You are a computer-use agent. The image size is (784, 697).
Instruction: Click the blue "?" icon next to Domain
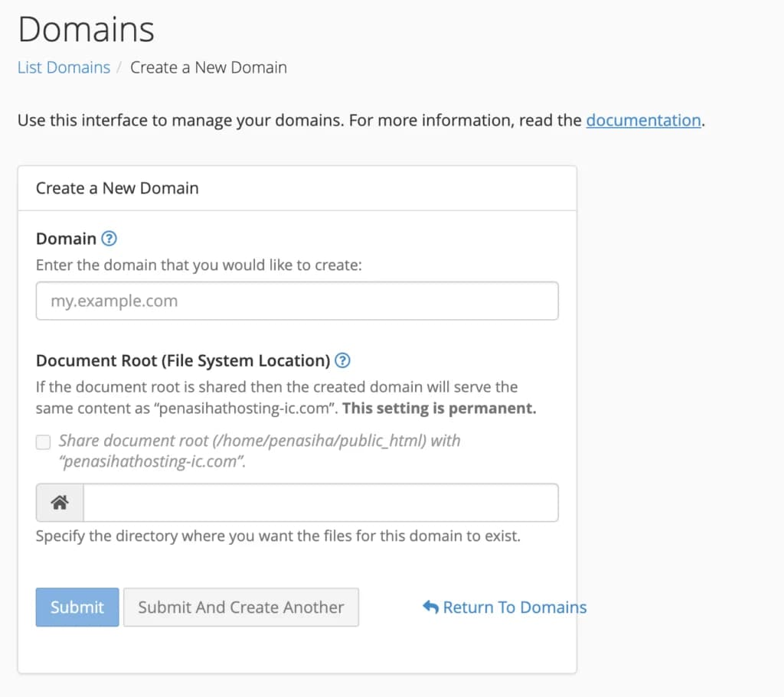point(109,239)
